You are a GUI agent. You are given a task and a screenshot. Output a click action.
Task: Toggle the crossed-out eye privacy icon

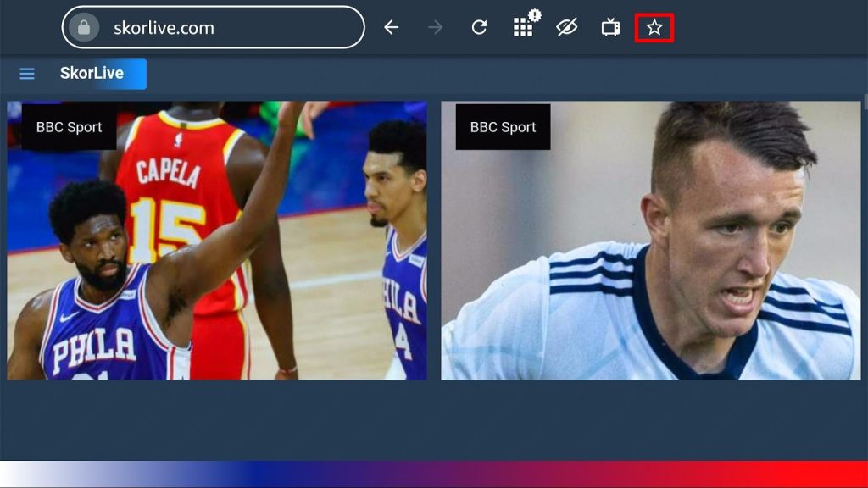click(567, 27)
